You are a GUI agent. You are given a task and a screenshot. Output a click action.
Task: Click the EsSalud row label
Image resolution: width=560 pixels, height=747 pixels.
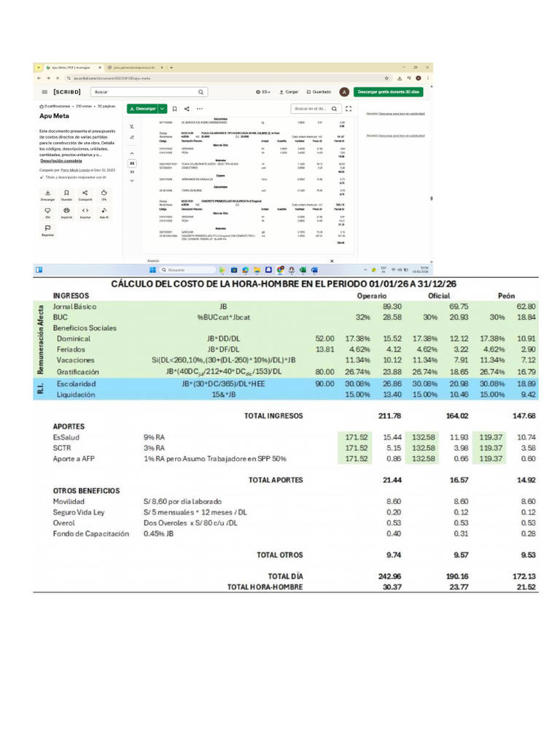(x=66, y=438)
